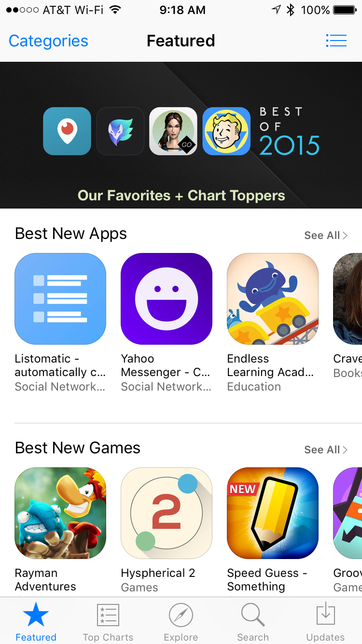Viewport: 362px width, 644px height.
Task: Tap the Fallout Vault Boy icon in banner
Action: click(x=226, y=131)
